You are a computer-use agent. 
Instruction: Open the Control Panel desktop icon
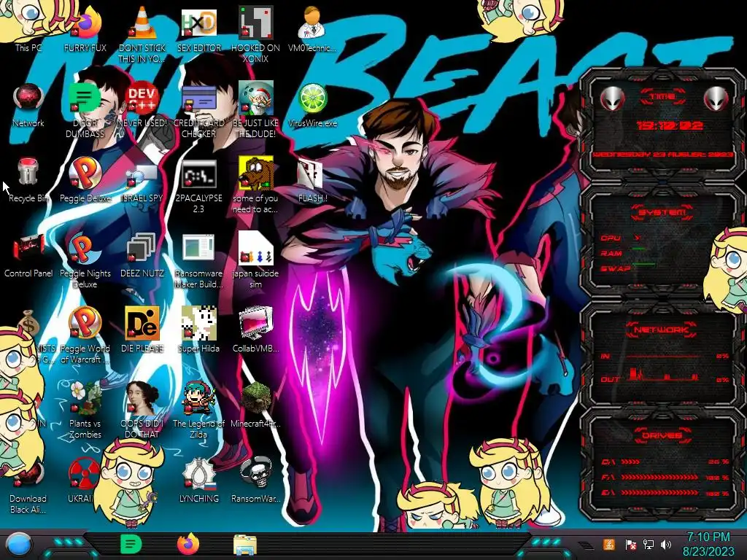pyautogui.click(x=28, y=254)
